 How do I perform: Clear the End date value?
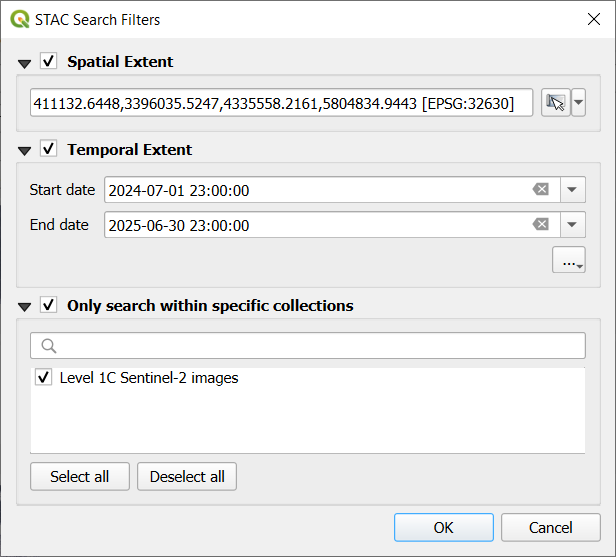pos(540,225)
